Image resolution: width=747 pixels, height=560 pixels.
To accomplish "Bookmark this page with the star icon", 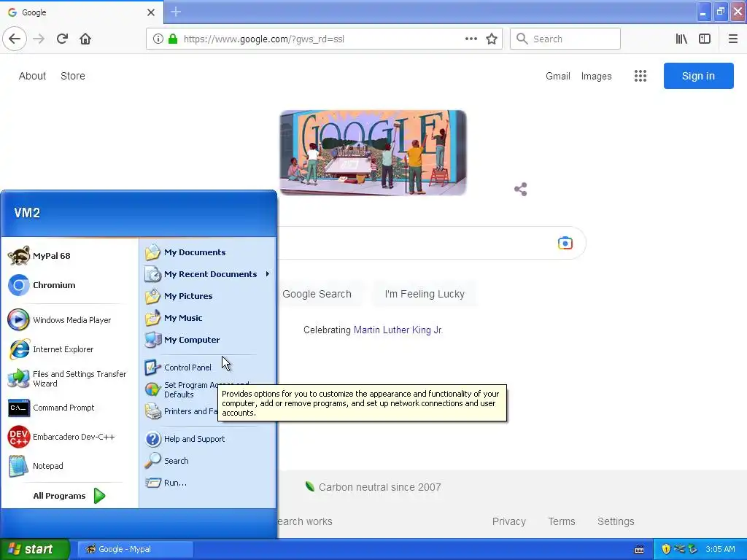I will (492, 39).
